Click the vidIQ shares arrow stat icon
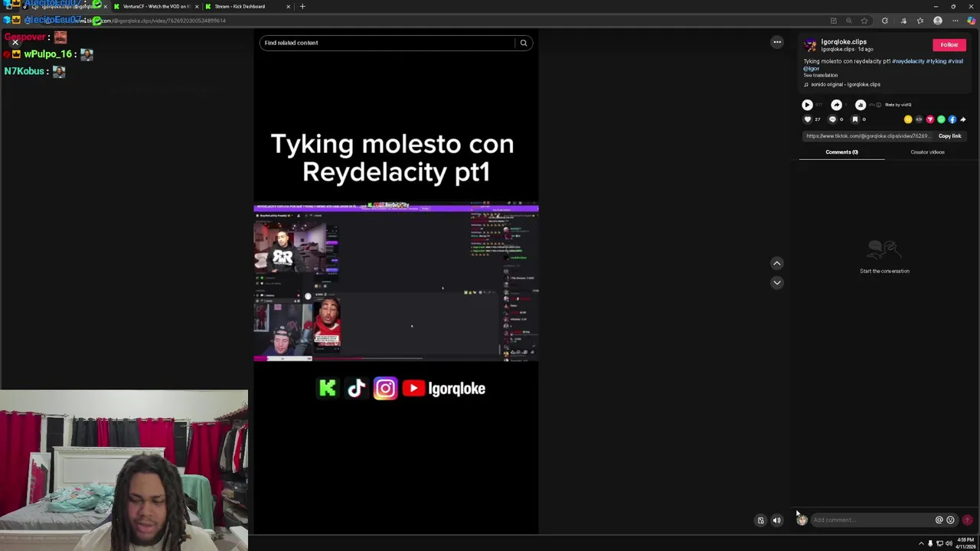980x551 pixels. pyautogui.click(x=836, y=105)
